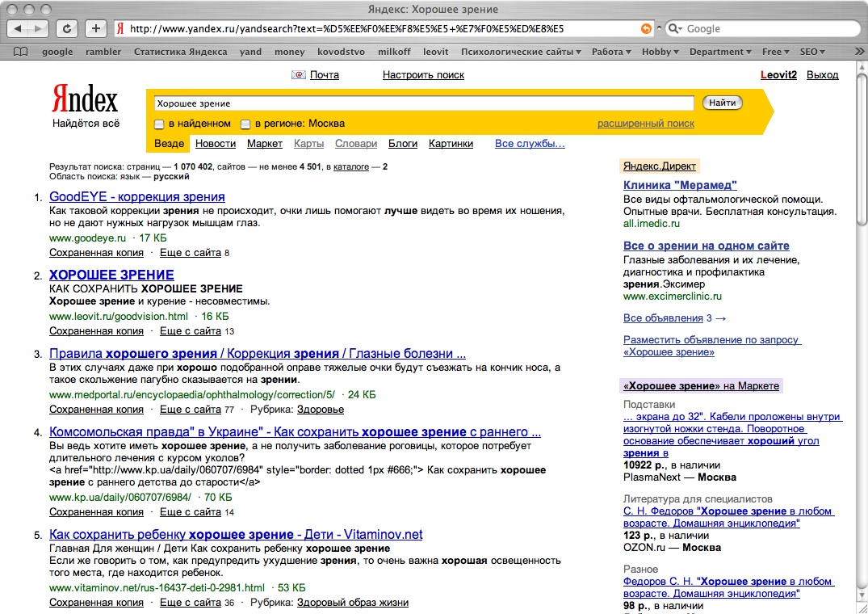
Task: Open 'расширенный поиск' link
Action: (645, 124)
